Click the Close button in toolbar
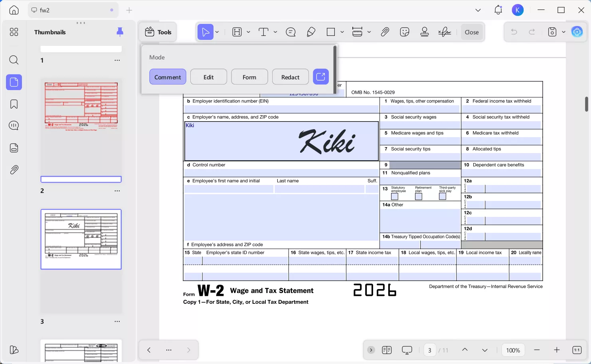The width and height of the screenshot is (591, 364). click(471, 32)
